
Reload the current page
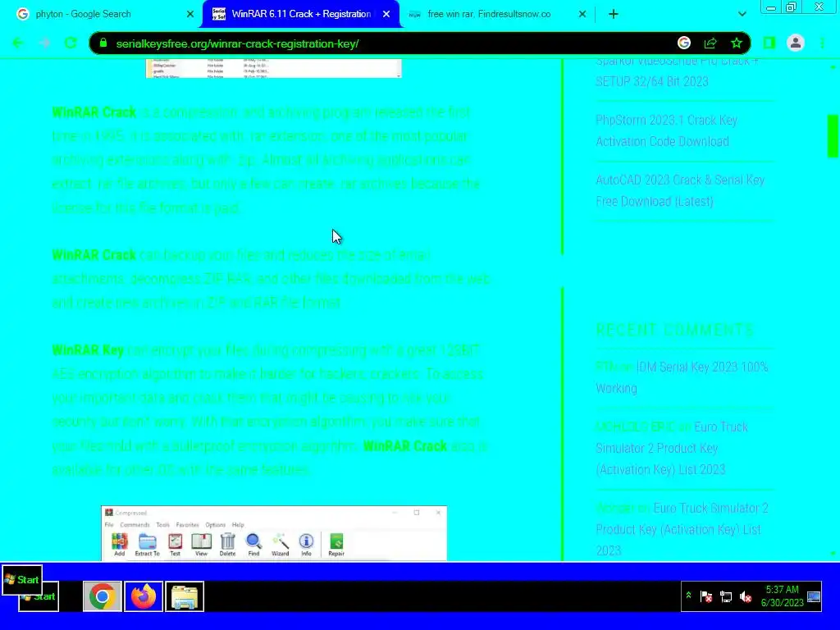tap(71, 43)
